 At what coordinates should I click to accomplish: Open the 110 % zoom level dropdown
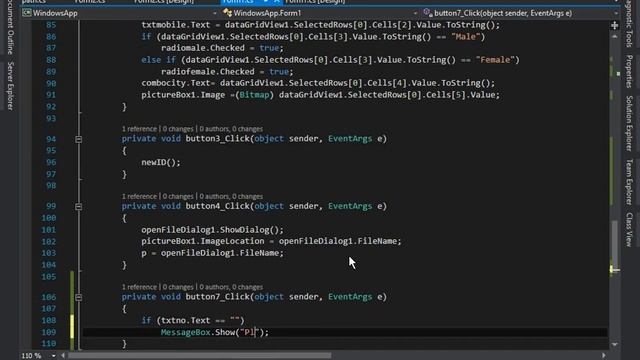(x=39, y=356)
